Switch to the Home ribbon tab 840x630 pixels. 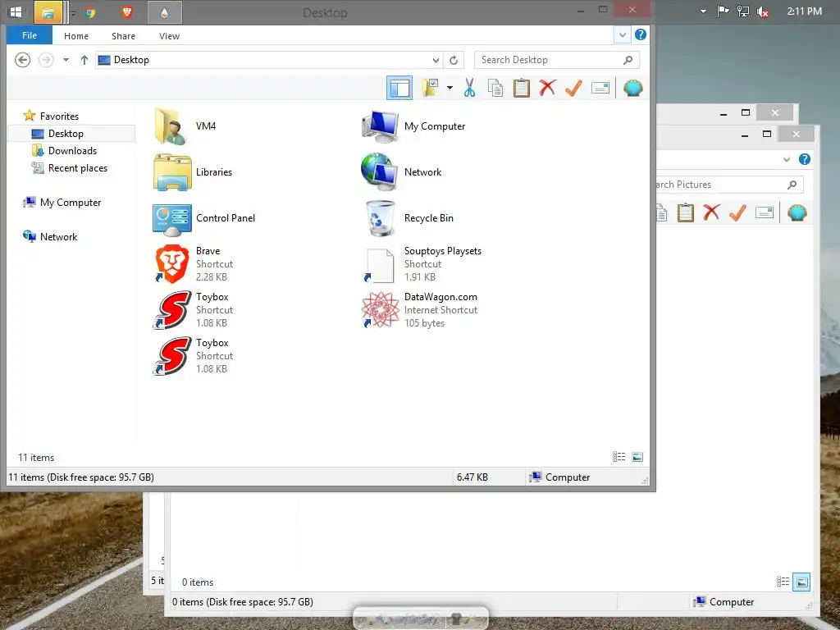click(76, 36)
